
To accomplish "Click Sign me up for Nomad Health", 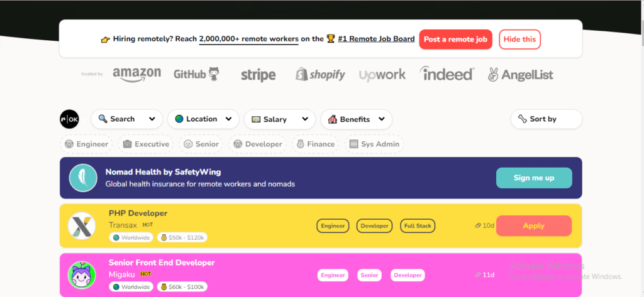I will point(534,178).
